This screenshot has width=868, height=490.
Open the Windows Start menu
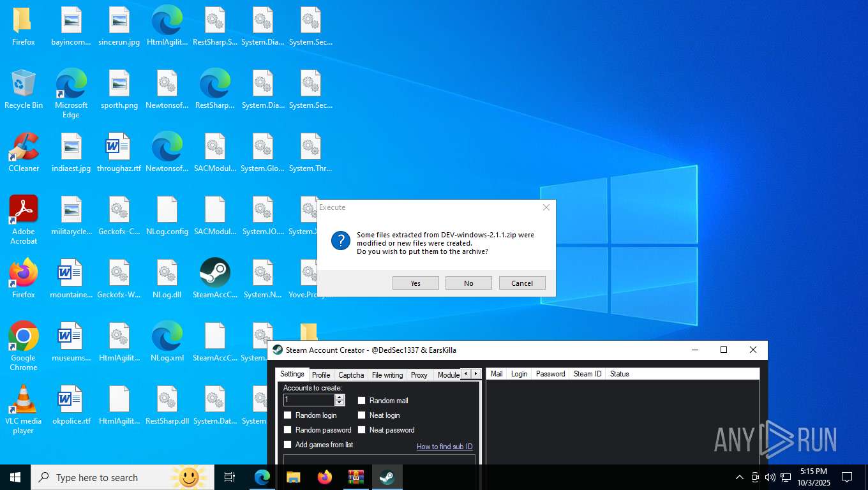(15, 477)
